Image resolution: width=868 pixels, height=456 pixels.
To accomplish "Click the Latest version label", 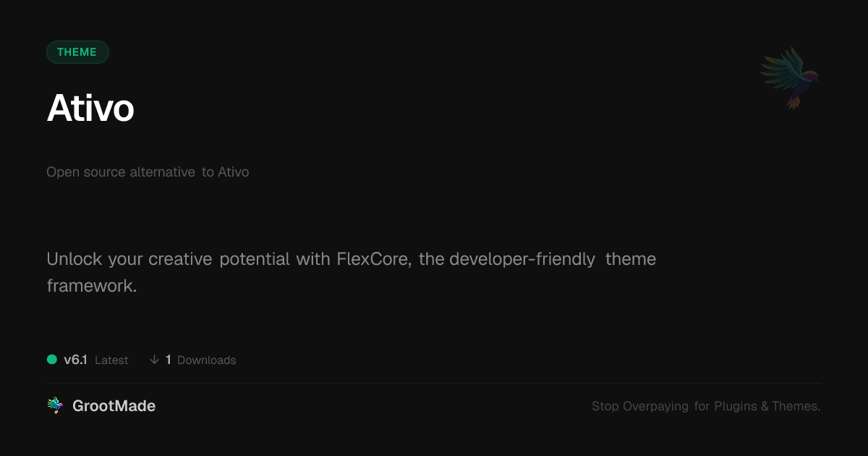I will (x=111, y=360).
